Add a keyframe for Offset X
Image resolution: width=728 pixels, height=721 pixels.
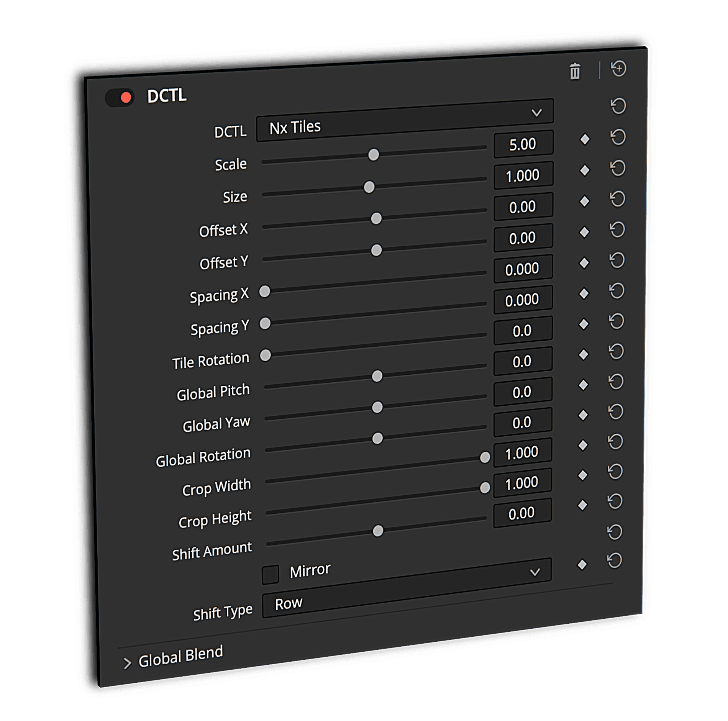[584, 201]
